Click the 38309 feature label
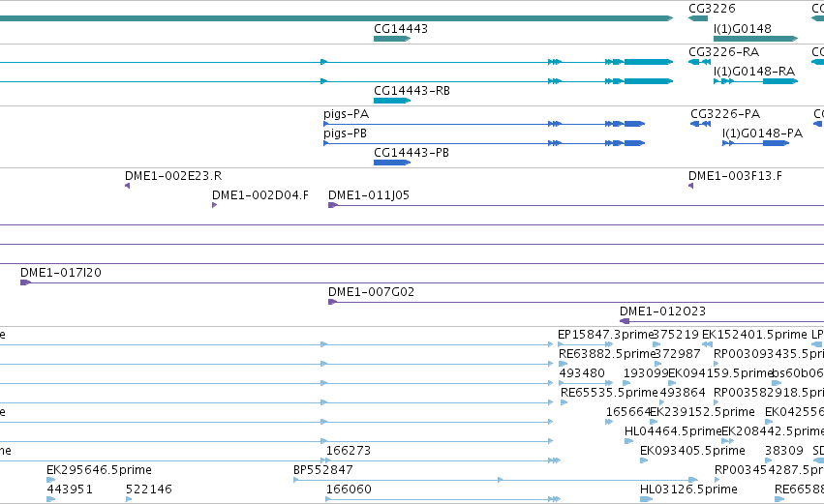Screen dimensions: 824x504 coord(784,451)
